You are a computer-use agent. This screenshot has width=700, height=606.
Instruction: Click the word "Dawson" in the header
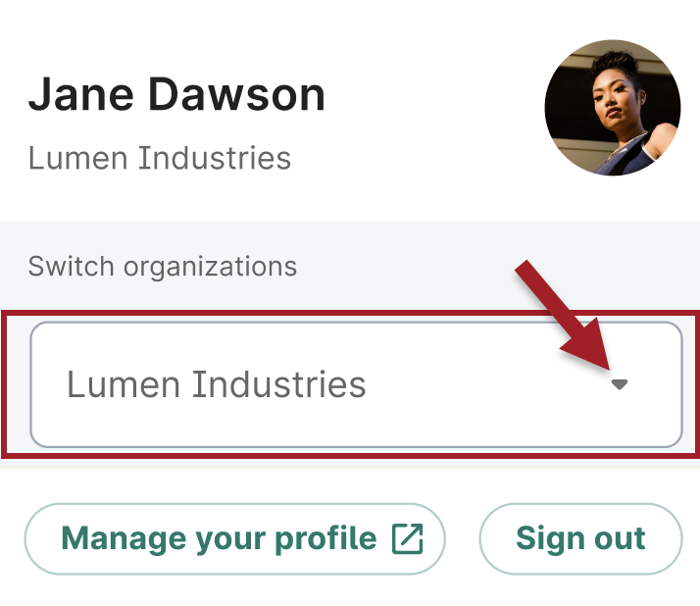click(236, 95)
